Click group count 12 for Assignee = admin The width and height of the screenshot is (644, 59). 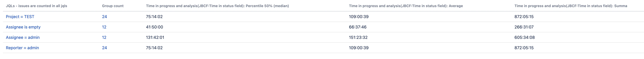[x=104, y=37]
